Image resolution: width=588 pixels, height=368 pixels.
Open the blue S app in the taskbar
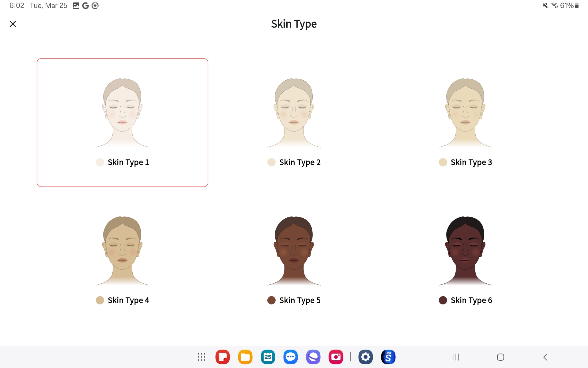(388, 357)
